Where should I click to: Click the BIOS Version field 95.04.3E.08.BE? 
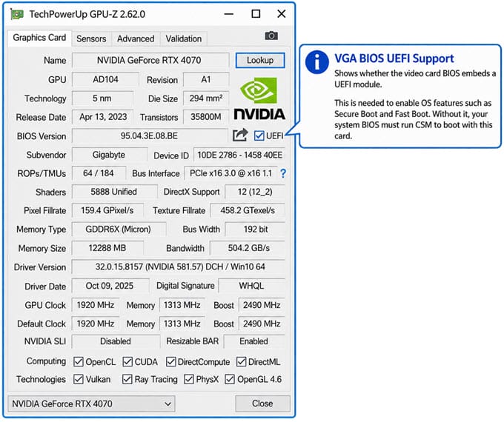(x=150, y=135)
